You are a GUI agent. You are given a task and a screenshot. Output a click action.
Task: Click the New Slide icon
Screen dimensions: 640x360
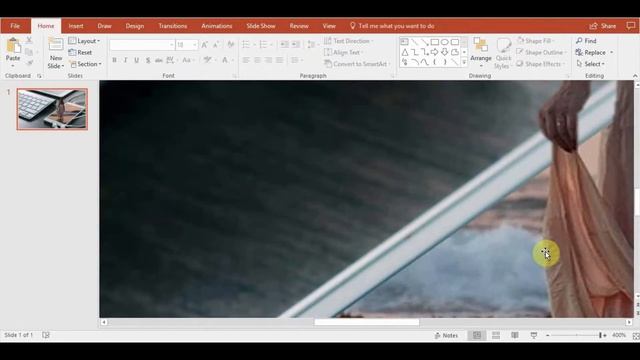click(x=56, y=45)
